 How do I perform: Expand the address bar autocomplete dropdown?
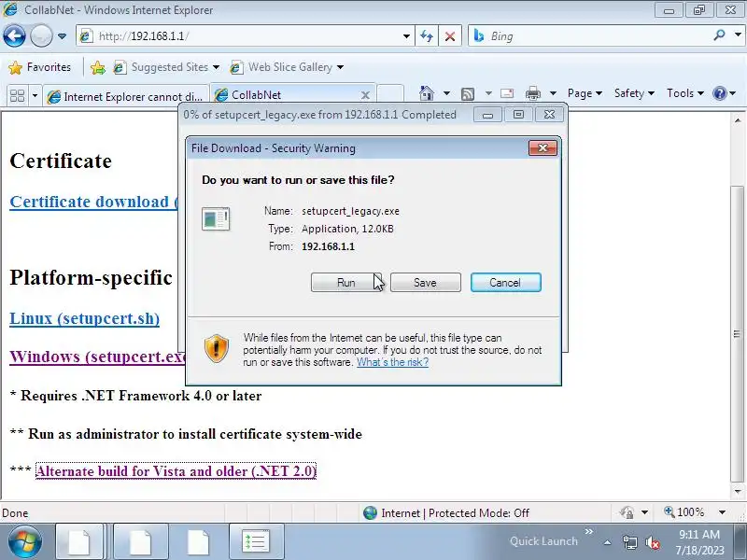point(406,36)
